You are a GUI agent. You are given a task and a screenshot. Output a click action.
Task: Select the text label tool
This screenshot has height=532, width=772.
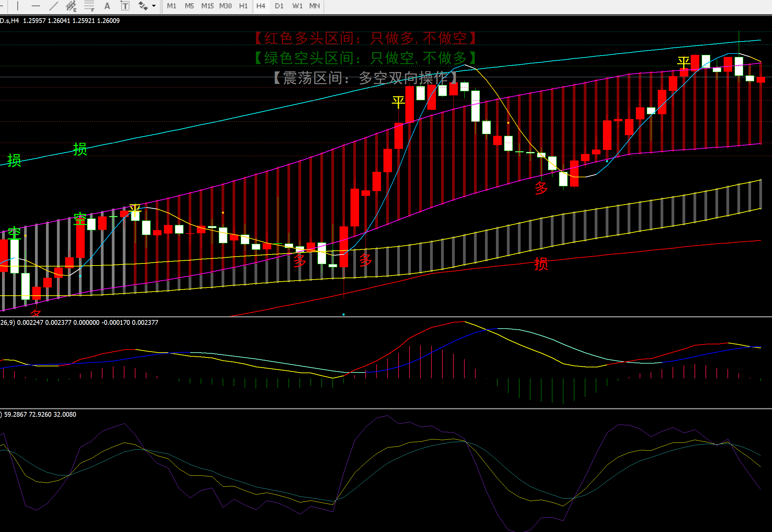pyautogui.click(x=125, y=6)
